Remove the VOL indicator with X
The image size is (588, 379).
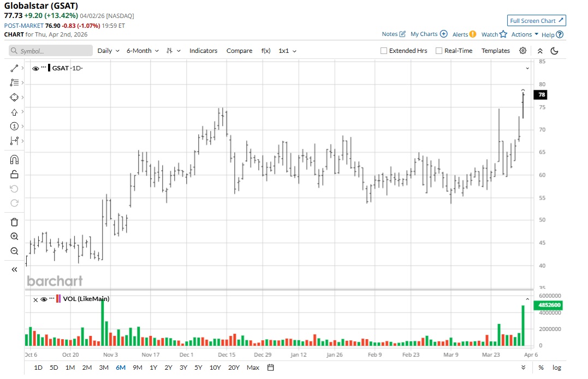[35, 299]
